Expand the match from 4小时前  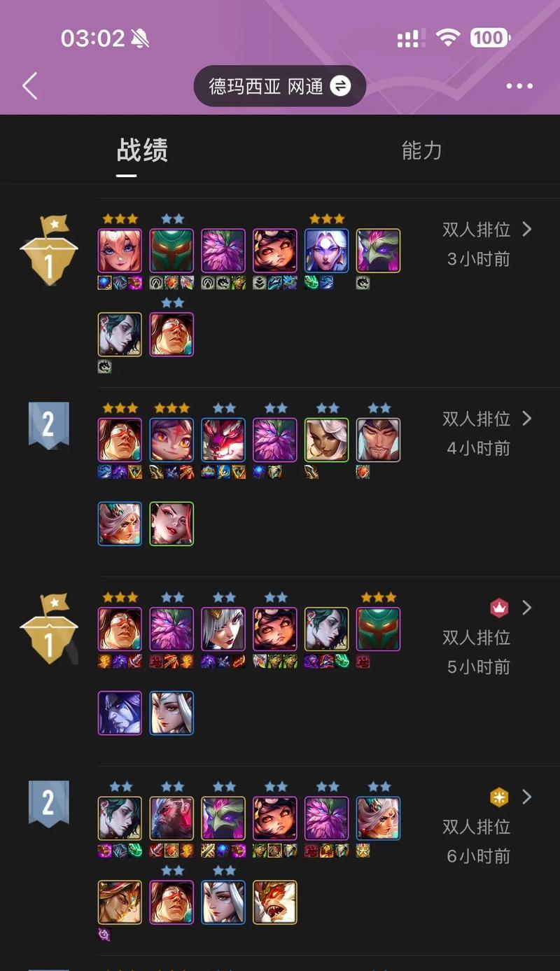pos(527,418)
